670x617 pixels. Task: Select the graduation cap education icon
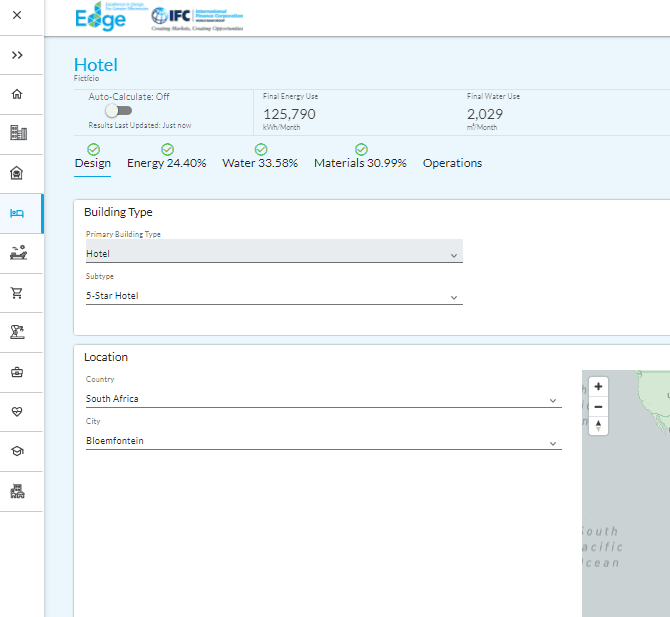click(17, 452)
